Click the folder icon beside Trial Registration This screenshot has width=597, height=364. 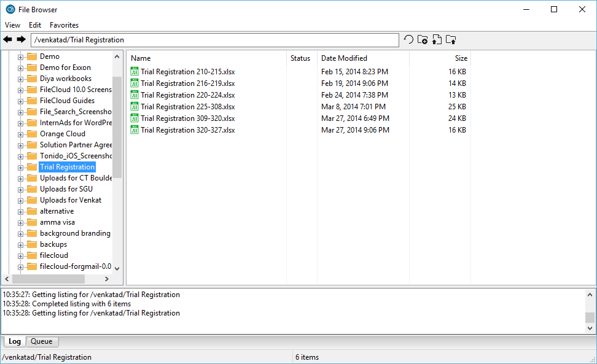[x=33, y=167]
